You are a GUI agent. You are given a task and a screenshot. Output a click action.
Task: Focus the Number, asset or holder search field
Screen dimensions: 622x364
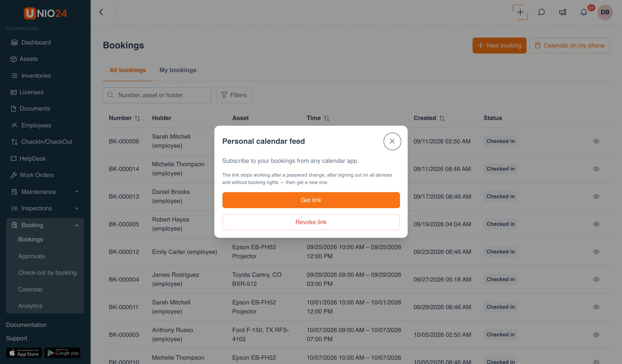tap(157, 95)
